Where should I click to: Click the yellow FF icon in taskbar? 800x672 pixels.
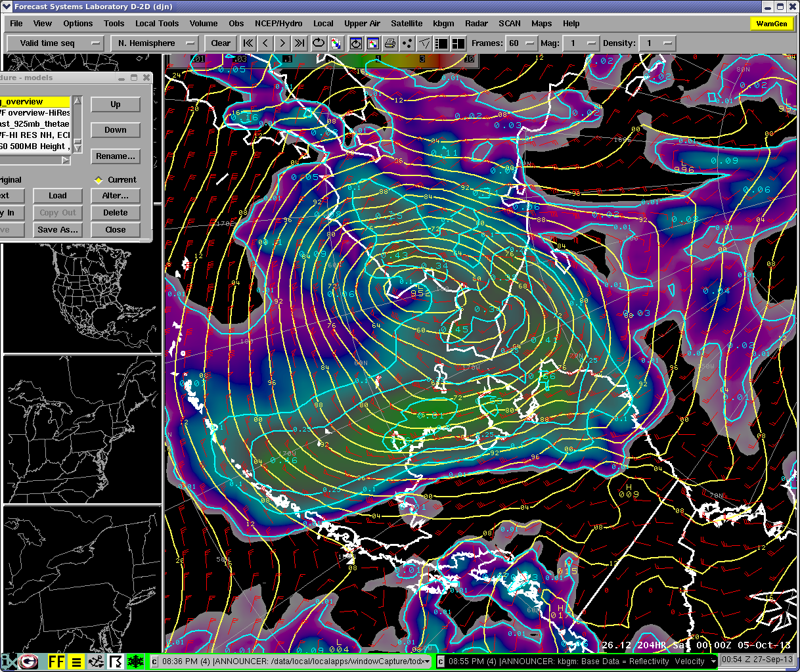click(x=57, y=661)
